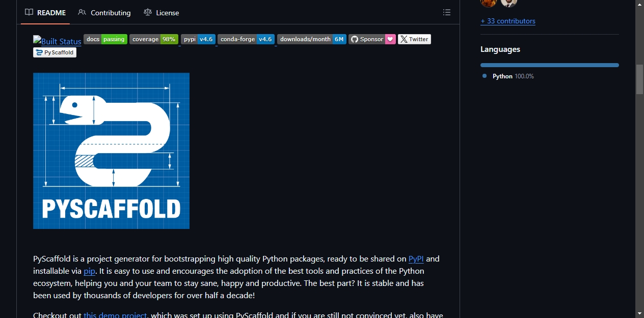The height and width of the screenshot is (318, 644).
Task: Switch to the License tab
Action: pyautogui.click(x=162, y=13)
